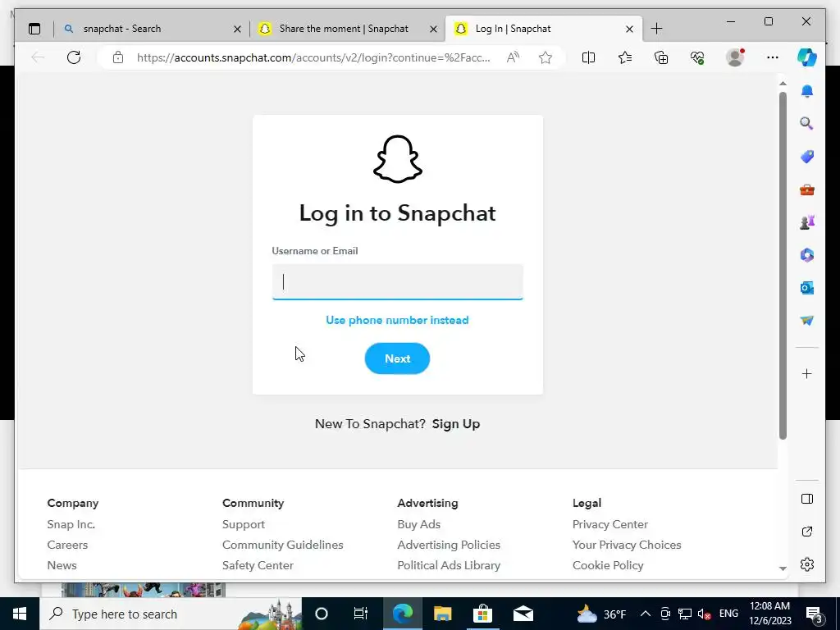Image resolution: width=840 pixels, height=630 pixels.
Task: Open the Edge profile avatar
Action: point(735,57)
